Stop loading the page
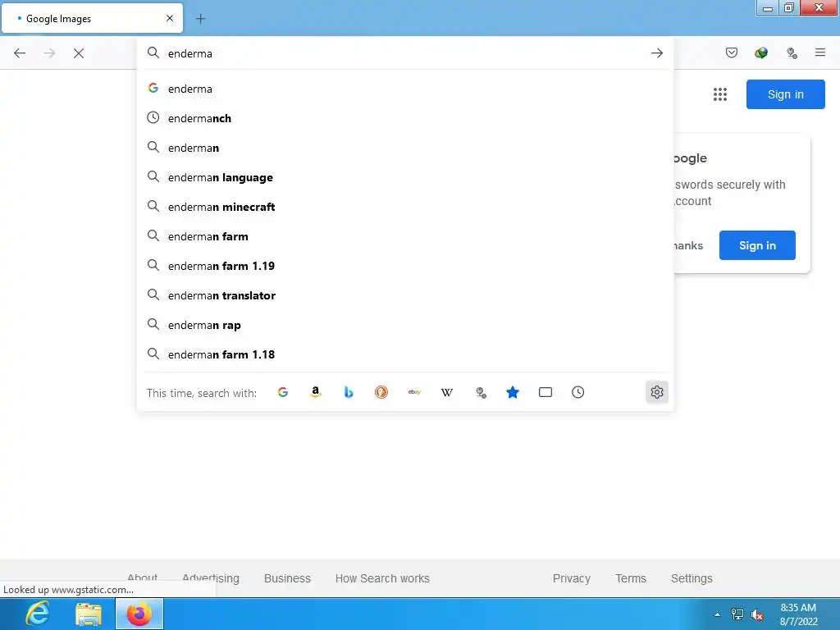The width and height of the screenshot is (840, 630). 79,53
